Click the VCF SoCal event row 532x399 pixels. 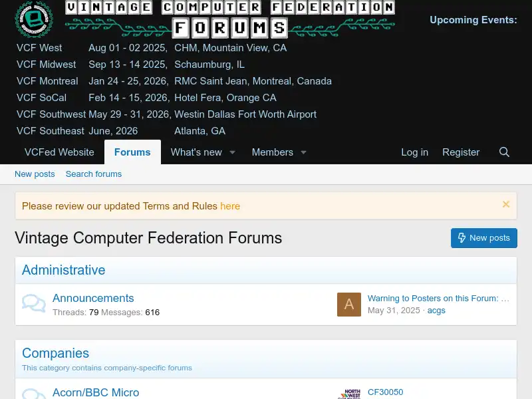tap(146, 98)
